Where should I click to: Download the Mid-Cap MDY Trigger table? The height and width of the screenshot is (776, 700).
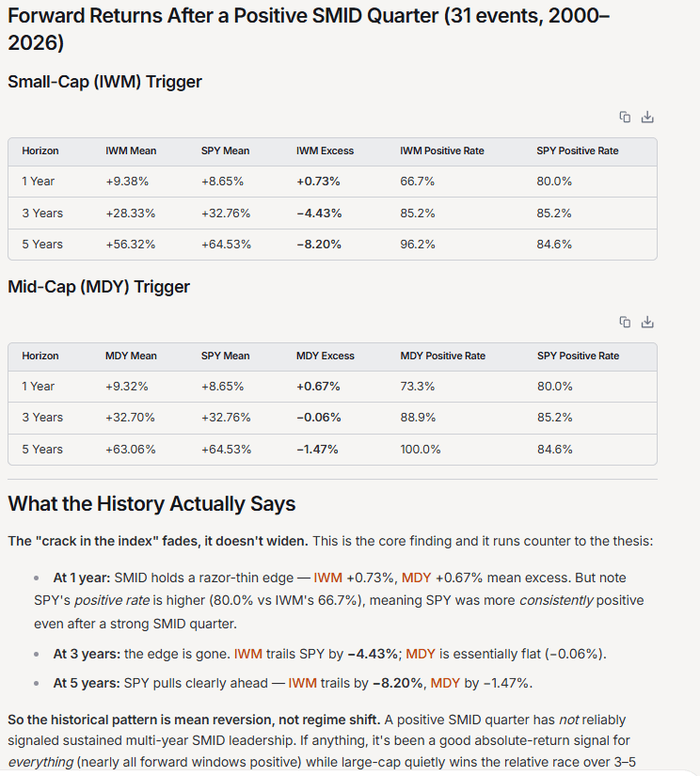pyautogui.click(x=647, y=323)
